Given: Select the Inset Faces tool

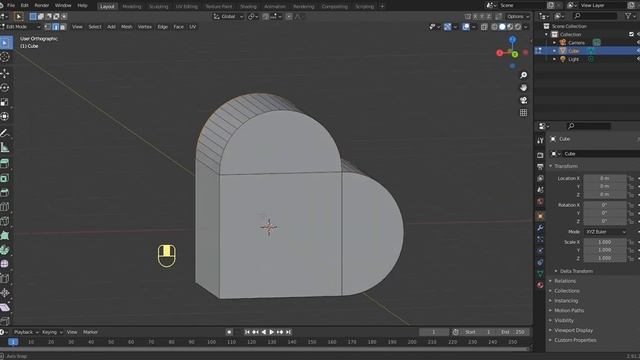Looking at the screenshot, I should [x=5, y=178].
